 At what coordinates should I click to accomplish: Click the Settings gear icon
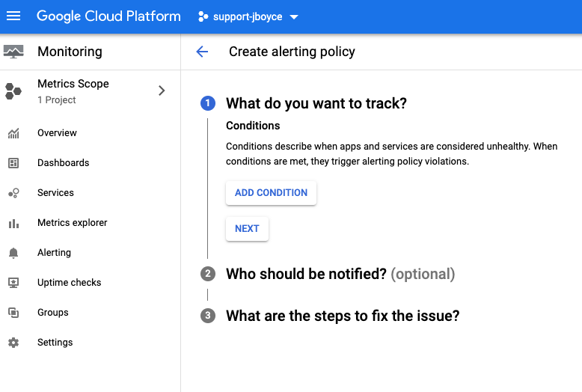[x=13, y=343]
